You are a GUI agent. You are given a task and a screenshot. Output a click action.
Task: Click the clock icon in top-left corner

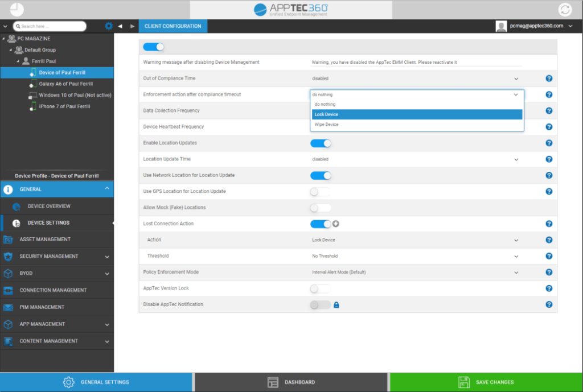tap(17, 10)
